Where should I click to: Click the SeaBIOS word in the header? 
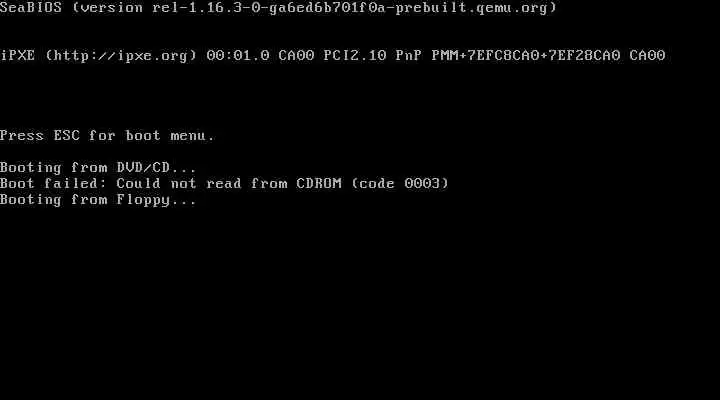pyautogui.click(x=31, y=7)
